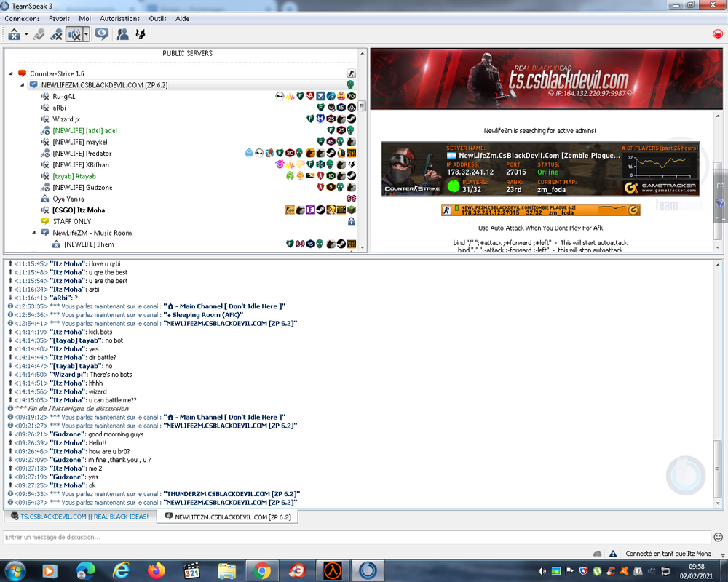Click the ts.csblackdevil.com banner image
728x582 pixels.
[547, 79]
